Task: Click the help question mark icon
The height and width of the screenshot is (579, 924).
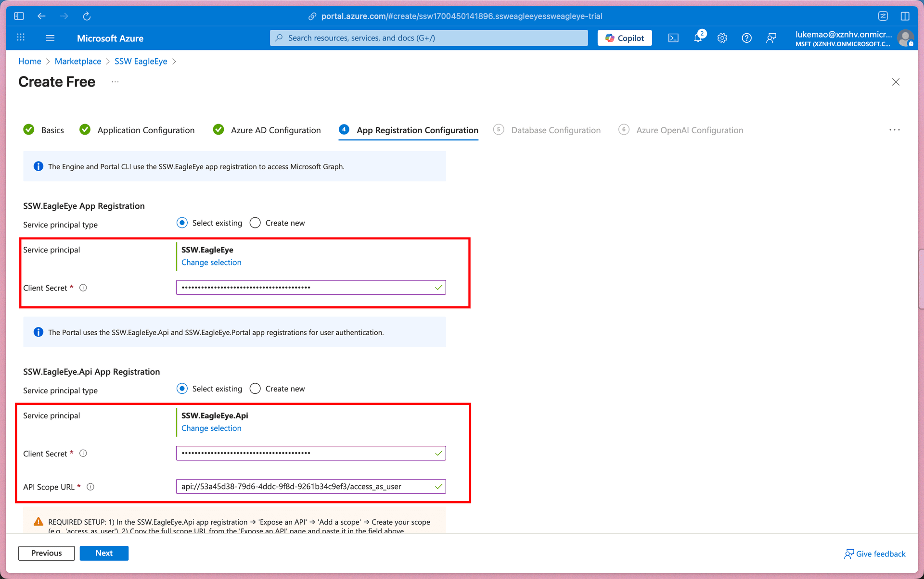Action: (x=746, y=38)
